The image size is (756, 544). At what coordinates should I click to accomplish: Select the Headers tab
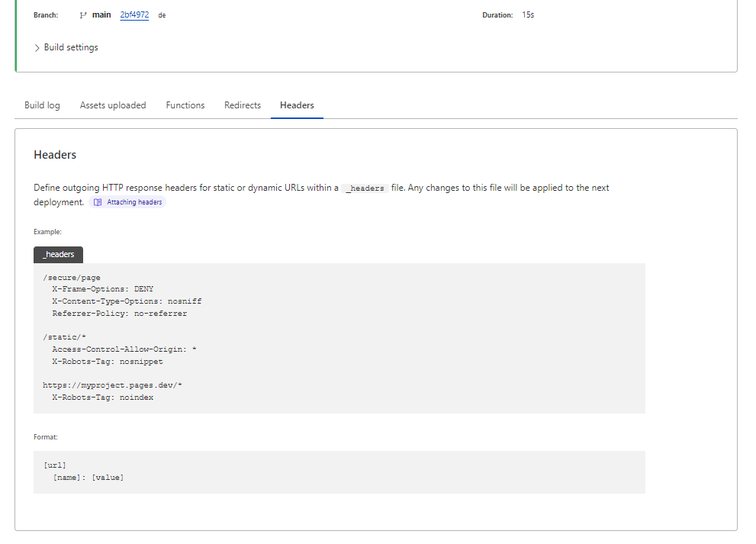pos(297,105)
